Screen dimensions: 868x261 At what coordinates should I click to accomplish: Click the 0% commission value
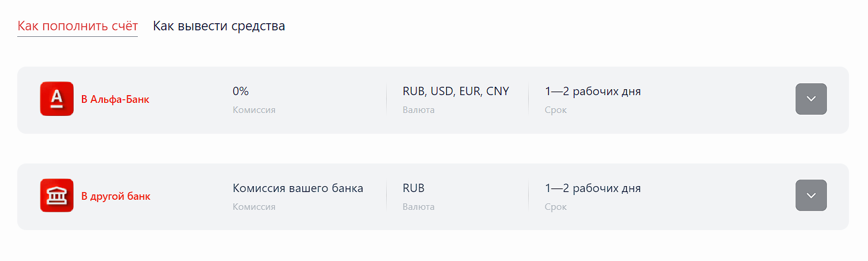point(241,92)
